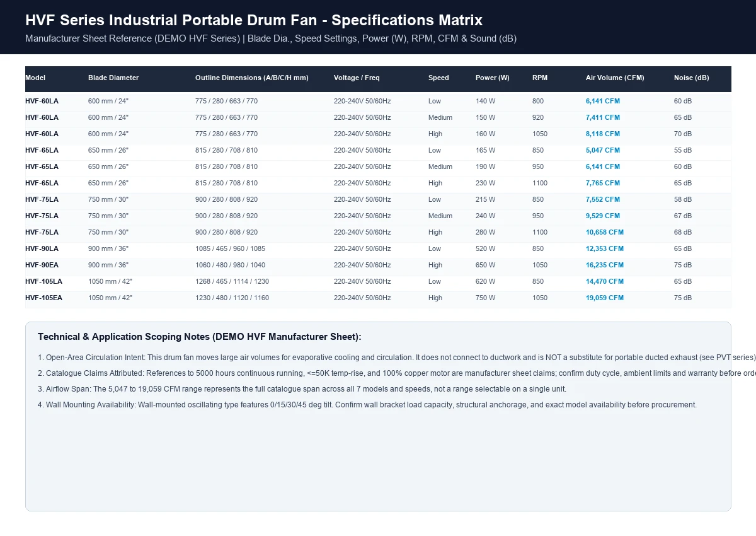
Task: Select the 14,470 CFM value
Action: (605, 281)
